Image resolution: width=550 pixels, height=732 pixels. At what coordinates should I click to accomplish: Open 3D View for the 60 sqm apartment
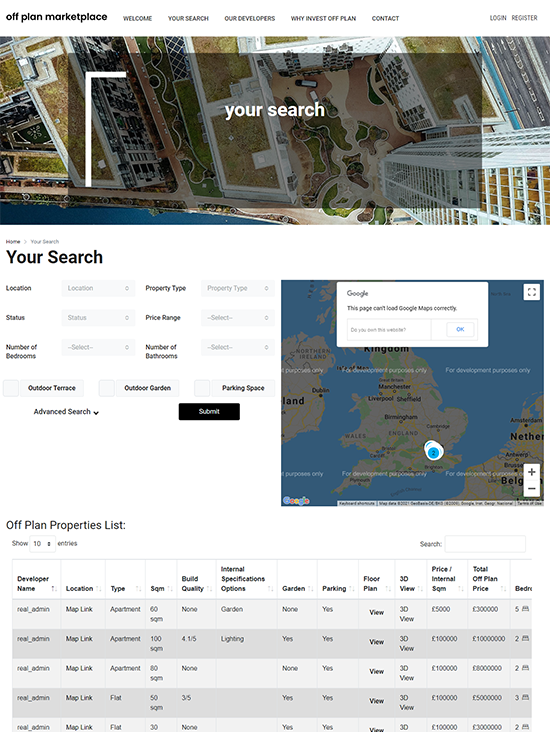[x=407, y=614]
